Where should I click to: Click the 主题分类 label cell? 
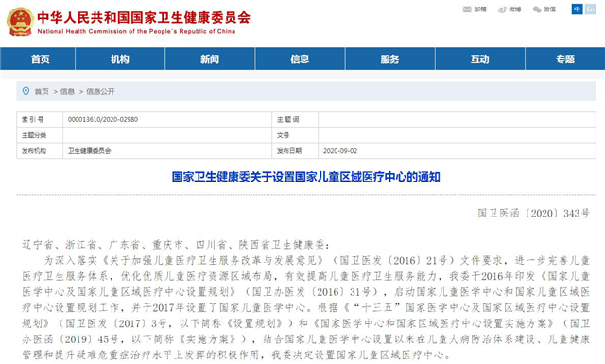pyautogui.click(x=40, y=135)
